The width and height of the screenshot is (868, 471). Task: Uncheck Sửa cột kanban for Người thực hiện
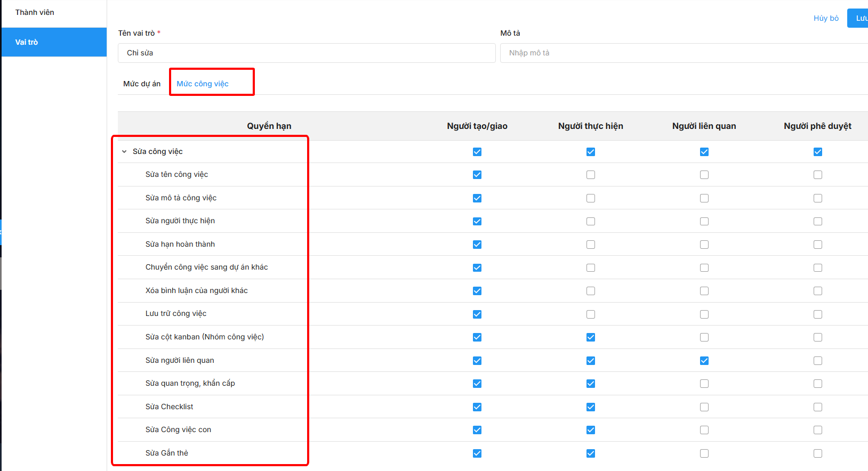591,337
